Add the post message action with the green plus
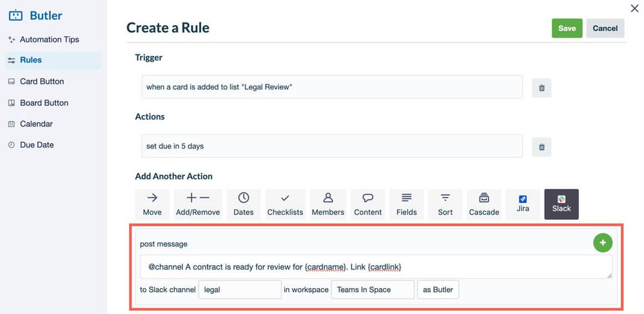The image size is (644, 314). click(603, 242)
